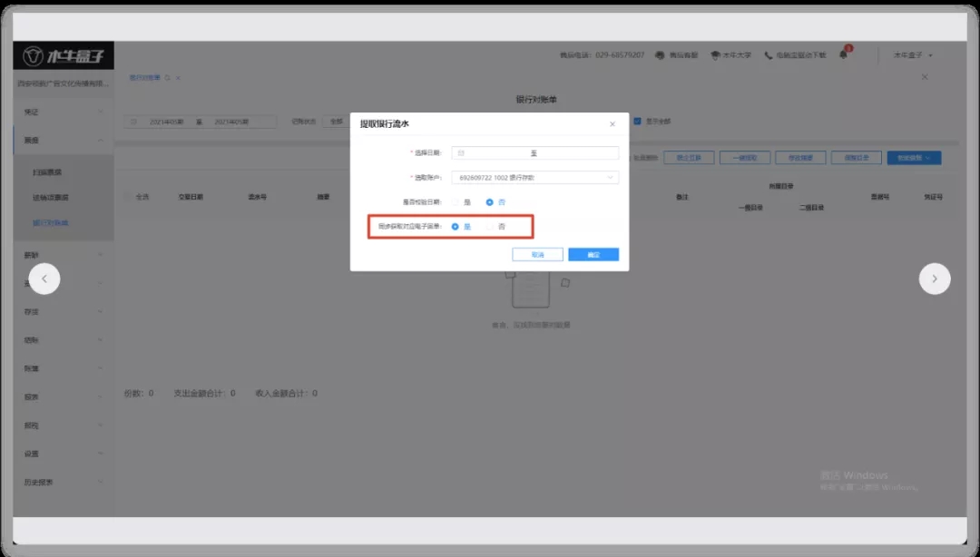
Task: Open the 选取账户 dropdown showing 692609722
Action: (x=535, y=178)
